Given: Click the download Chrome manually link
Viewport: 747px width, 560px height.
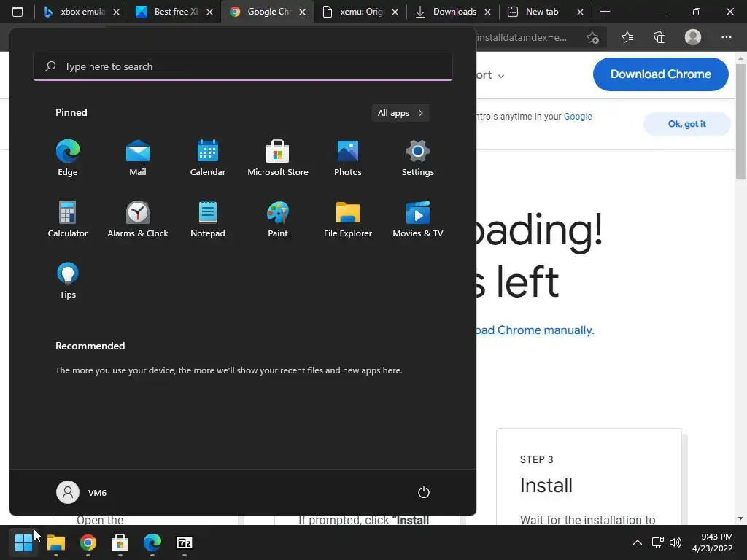Looking at the screenshot, I should point(535,330).
